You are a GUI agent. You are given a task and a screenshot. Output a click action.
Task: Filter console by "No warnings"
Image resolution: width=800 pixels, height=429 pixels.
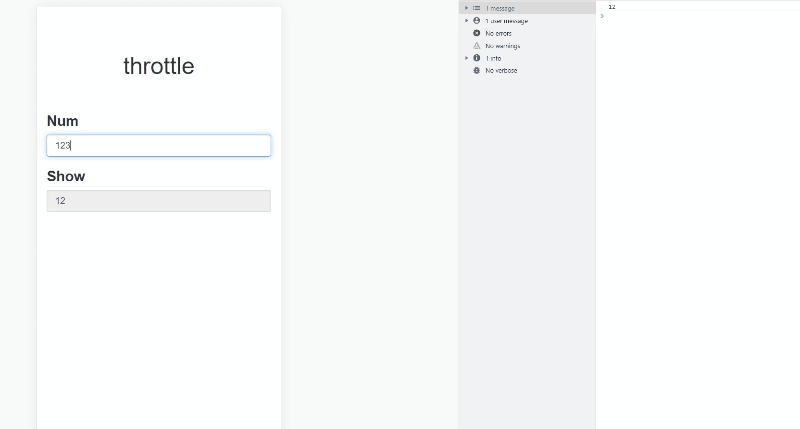502,46
